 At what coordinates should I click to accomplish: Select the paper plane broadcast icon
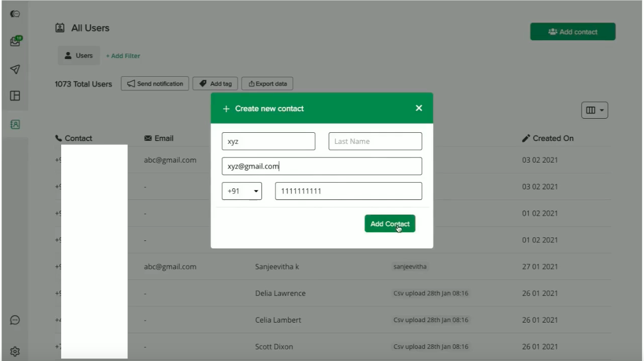coord(15,69)
